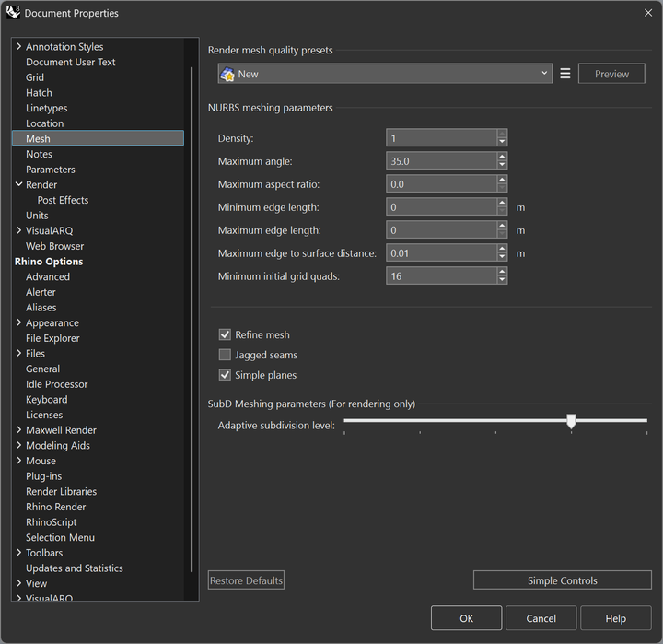
Task: Expand the first VisualARQ node under Units
Action: click(19, 230)
